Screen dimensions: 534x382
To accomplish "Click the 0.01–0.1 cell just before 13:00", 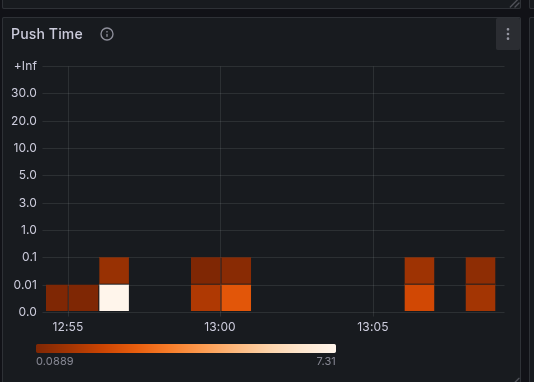I will tap(206, 271).
